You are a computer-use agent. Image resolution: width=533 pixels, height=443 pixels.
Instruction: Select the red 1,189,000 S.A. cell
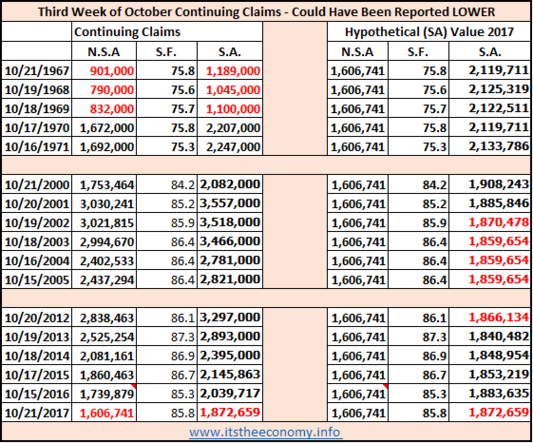pyautogui.click(x=230, y=71)
